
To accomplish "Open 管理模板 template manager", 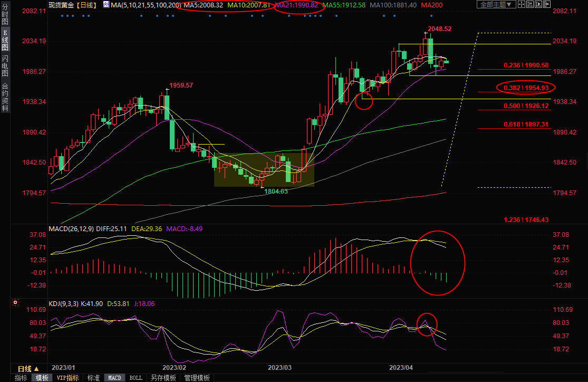I will [197, 378].
